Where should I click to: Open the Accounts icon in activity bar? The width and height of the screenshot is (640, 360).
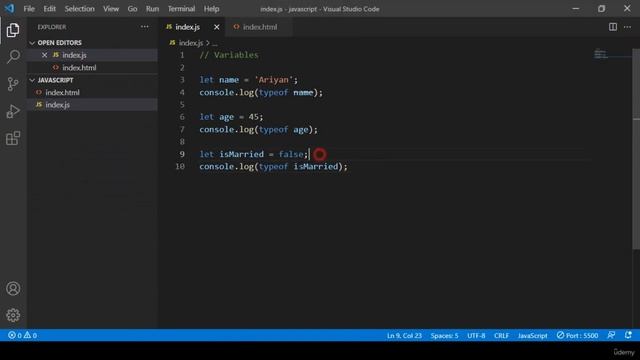point(13,289)
